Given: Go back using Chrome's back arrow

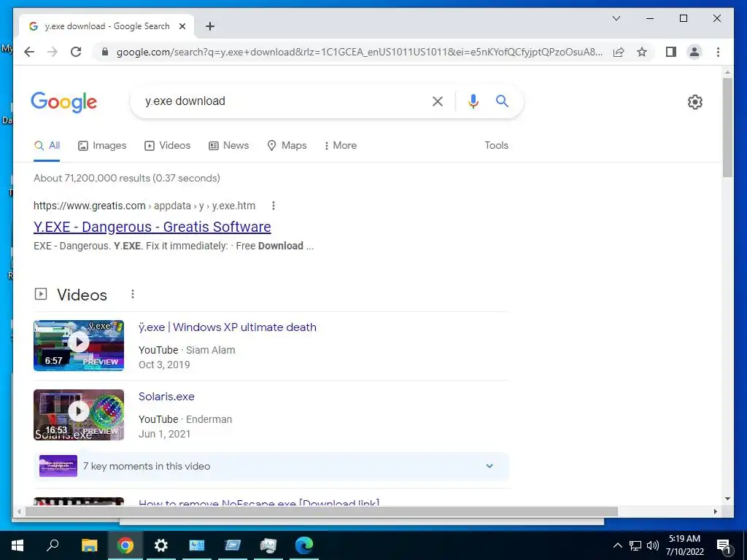Looking at the screenshot, I should point(29,52).
